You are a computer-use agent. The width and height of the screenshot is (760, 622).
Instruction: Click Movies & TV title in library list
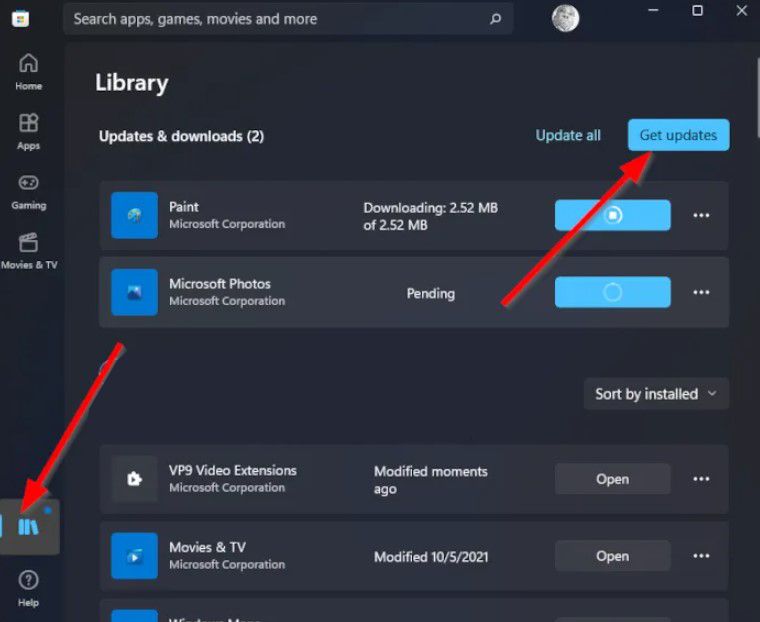tap(207, 547)
